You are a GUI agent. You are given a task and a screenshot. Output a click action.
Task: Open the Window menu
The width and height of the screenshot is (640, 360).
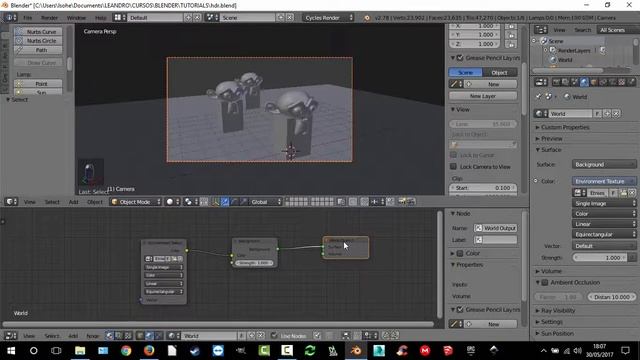pyautogui.click(x=76, y=18)
